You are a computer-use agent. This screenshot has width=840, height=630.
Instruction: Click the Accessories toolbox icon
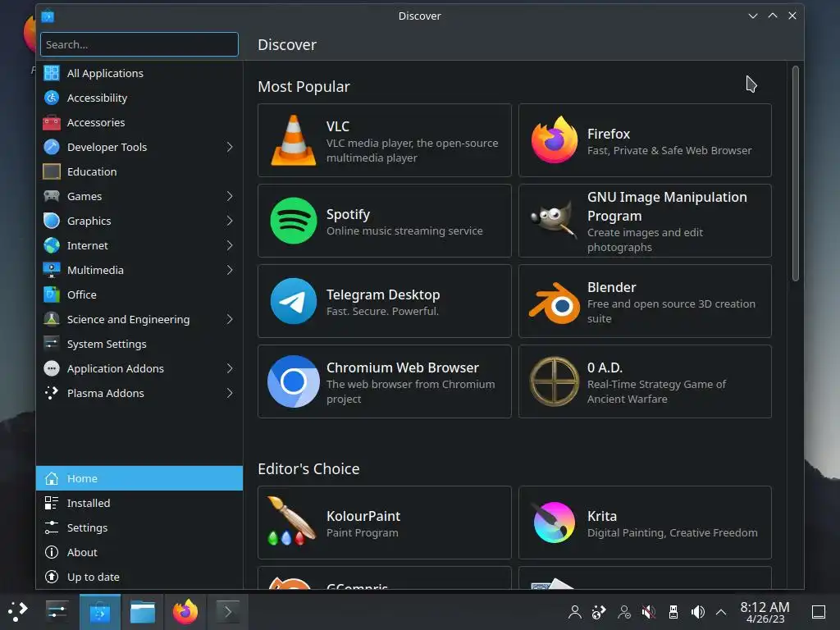[52, 122]
